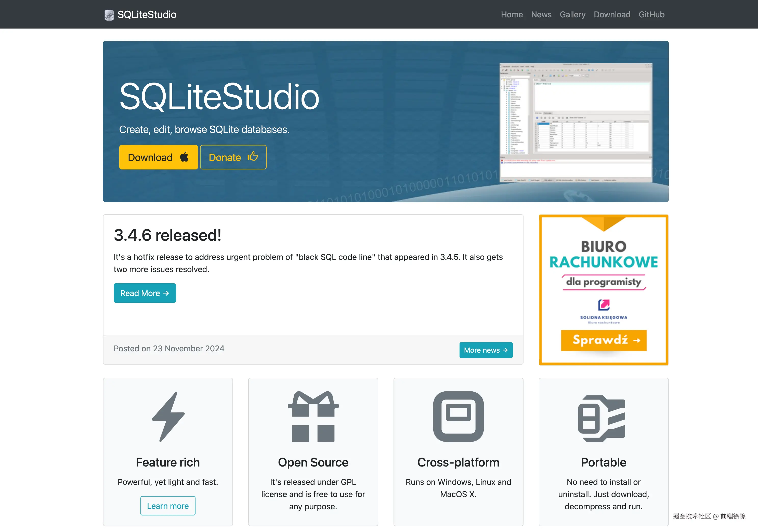Click the Solidna Księgowa logo in ad
This screenshot has height=532, width=758.
[604, 305]
